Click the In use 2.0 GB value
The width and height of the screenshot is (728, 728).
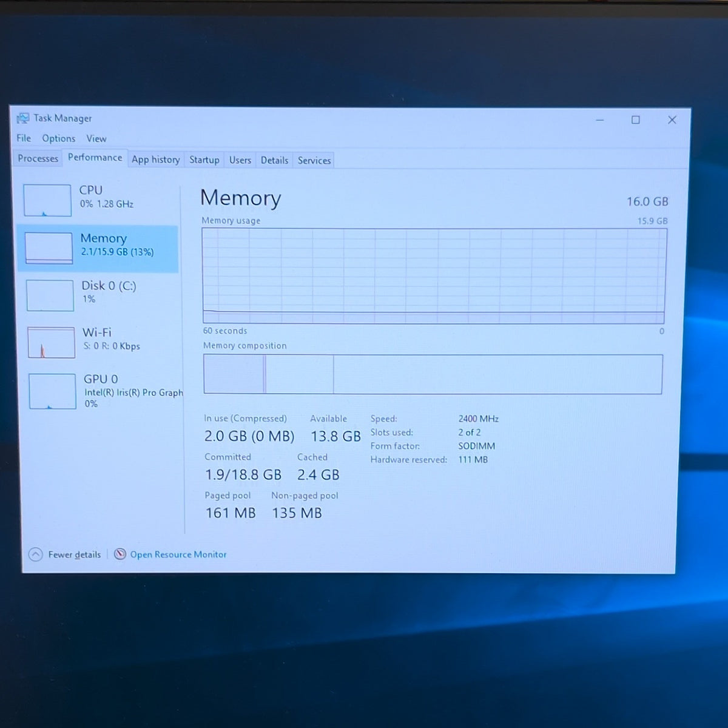[249, 436]
